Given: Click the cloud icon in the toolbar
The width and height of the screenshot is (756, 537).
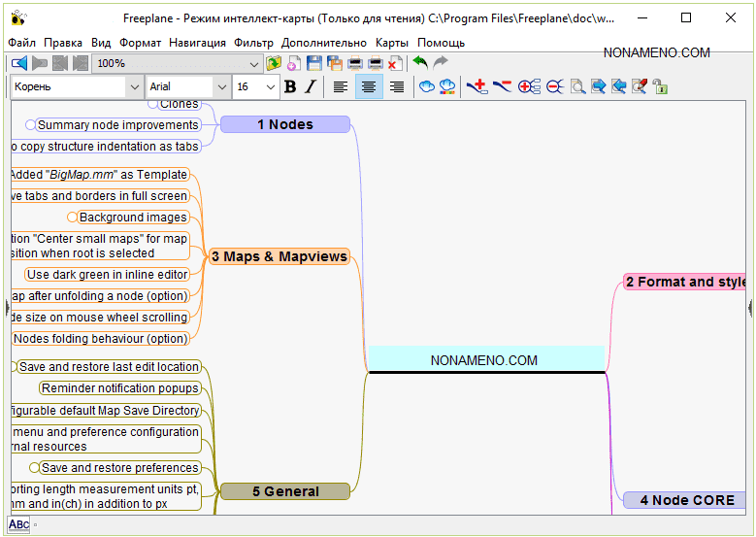Looking at the screenshot, I should [426, 86].
